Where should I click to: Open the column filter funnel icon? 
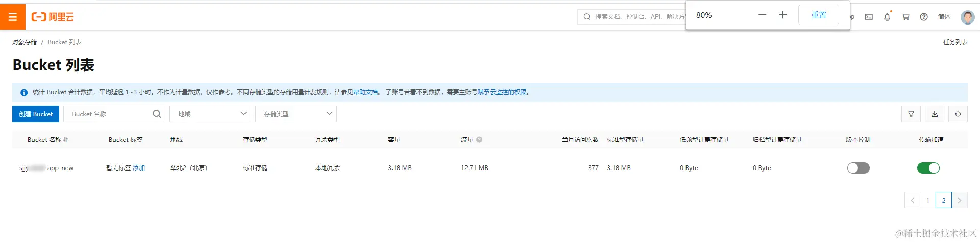(911, 114)
